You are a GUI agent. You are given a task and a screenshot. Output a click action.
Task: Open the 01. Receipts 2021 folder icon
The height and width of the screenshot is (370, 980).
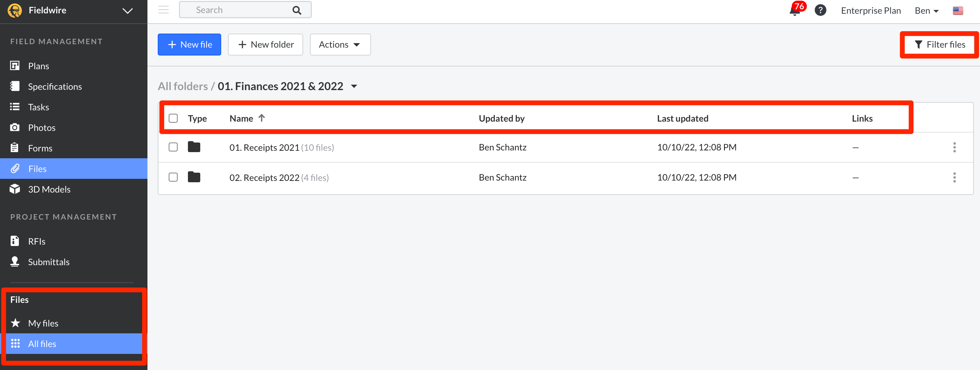[x=194, y=147]
